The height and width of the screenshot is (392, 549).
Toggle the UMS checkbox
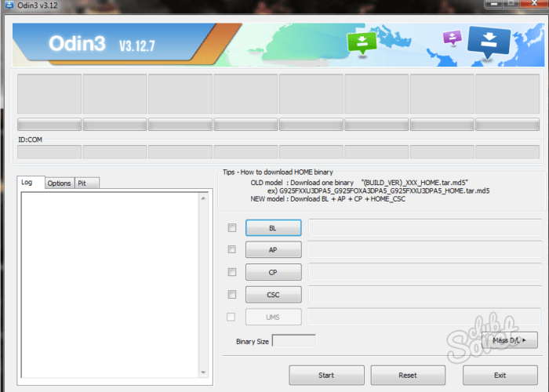click(231, 317)
